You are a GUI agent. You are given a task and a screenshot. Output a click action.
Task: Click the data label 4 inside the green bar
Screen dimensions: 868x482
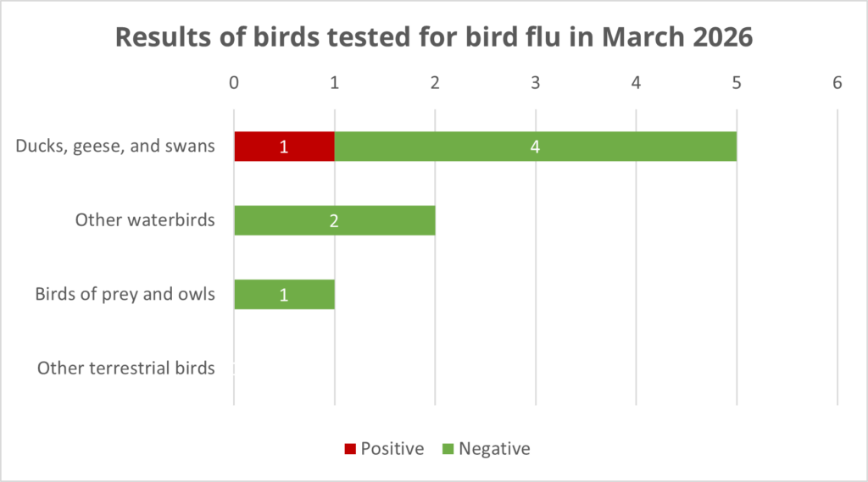tap(535, 147)
